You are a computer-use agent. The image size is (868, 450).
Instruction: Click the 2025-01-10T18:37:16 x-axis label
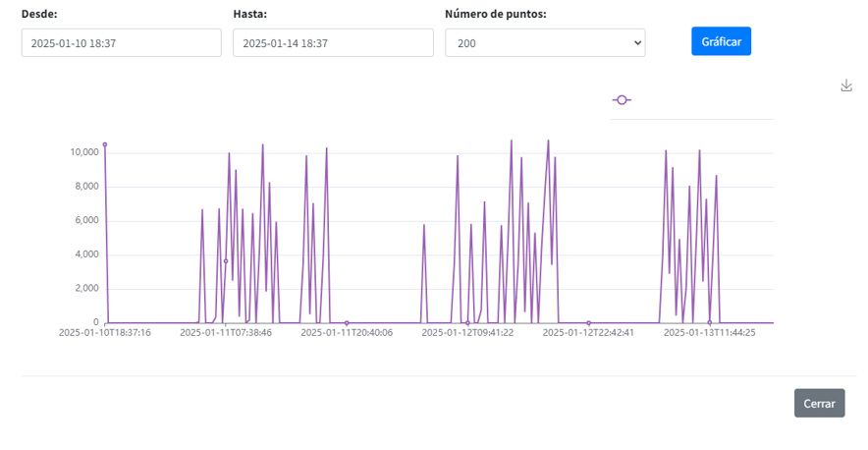click(105, 333)
